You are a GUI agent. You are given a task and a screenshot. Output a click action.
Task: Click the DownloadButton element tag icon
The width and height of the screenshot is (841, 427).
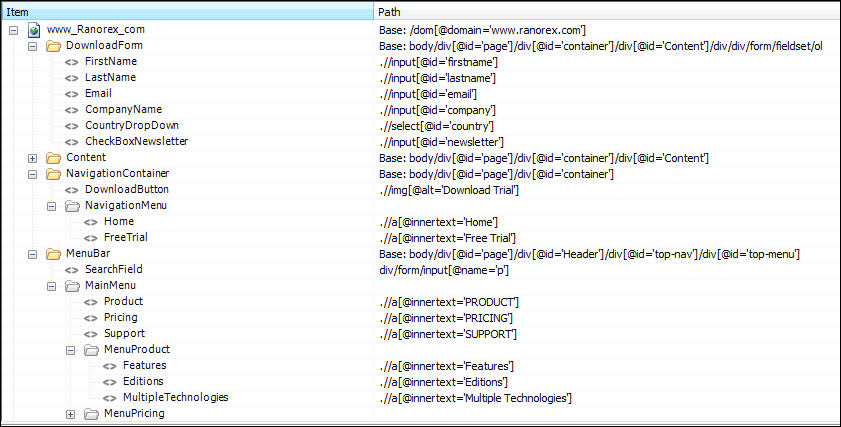pyautogui.click(x=71, y=190)
